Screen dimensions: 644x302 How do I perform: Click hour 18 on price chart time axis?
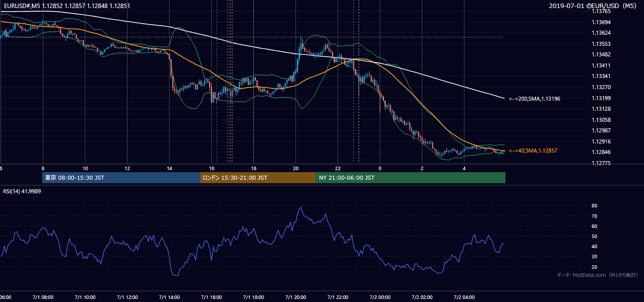[x=254, y=168]
